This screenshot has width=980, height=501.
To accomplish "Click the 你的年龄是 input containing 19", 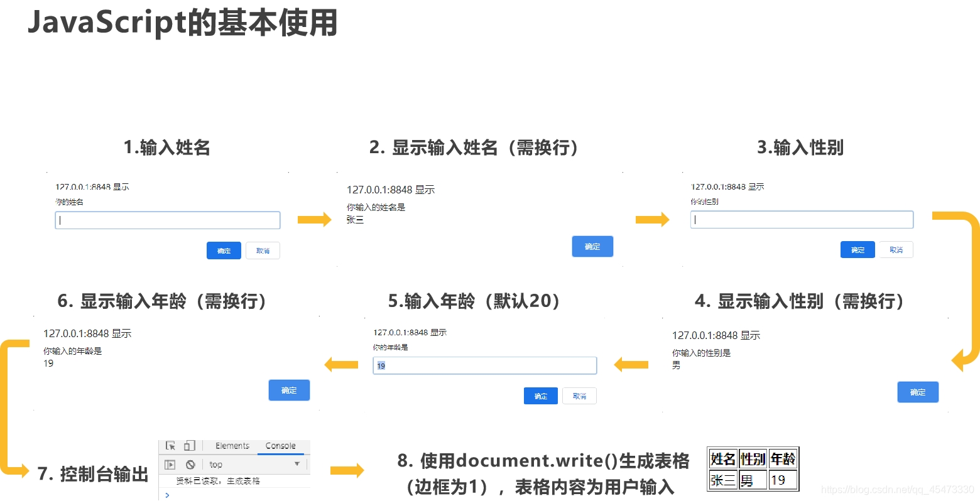I will pyautogui.click(x=484, y=365).
